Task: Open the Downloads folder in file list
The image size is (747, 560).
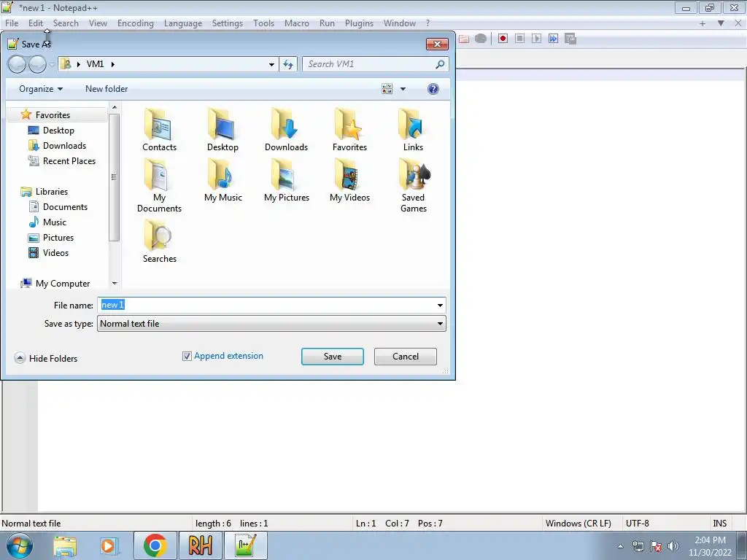Action: (286, 129)
